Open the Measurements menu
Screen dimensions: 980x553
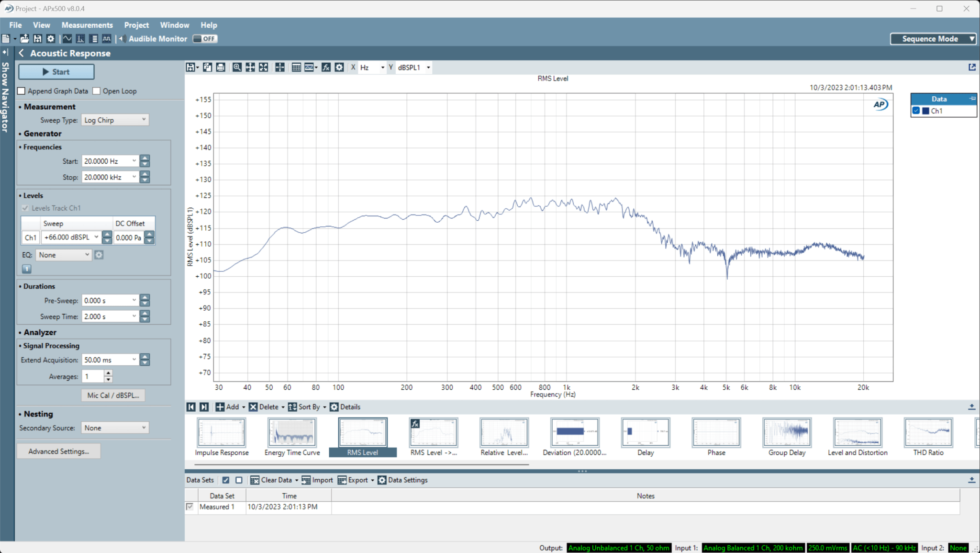(x=87, y=25)
